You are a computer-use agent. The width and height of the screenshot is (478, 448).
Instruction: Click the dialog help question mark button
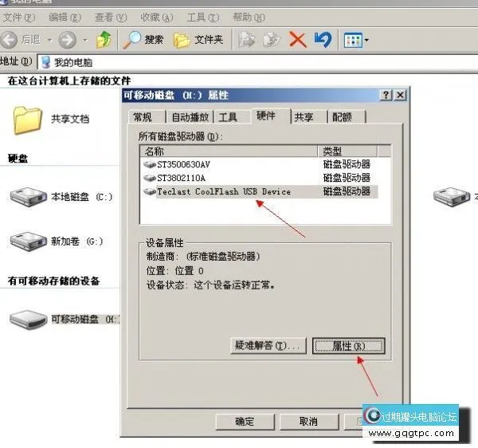pyautogui.click(x=386, y=95)
